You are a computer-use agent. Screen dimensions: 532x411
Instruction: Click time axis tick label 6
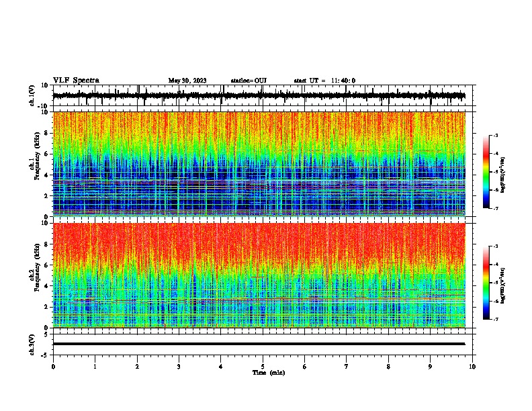point(305,367)
